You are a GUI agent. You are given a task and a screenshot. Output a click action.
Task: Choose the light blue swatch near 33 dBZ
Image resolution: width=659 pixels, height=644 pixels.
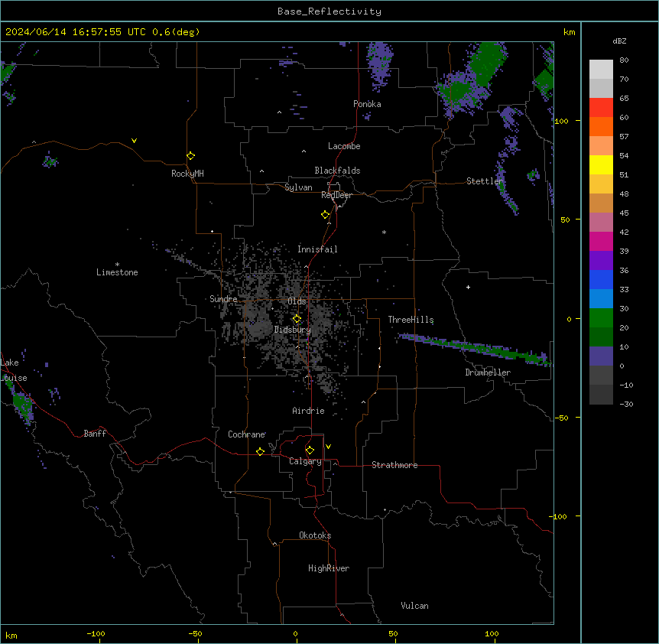coord(601,299)
